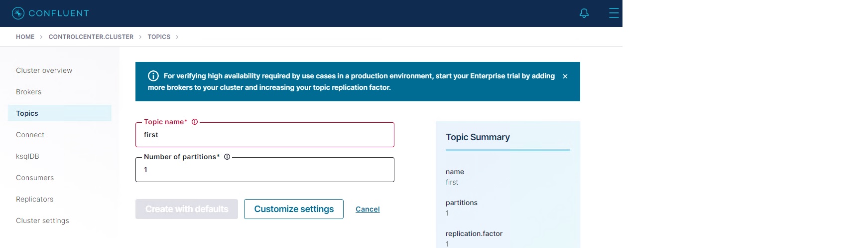
Task: Go to the ksqlDB page
Action: click(27, 156)
